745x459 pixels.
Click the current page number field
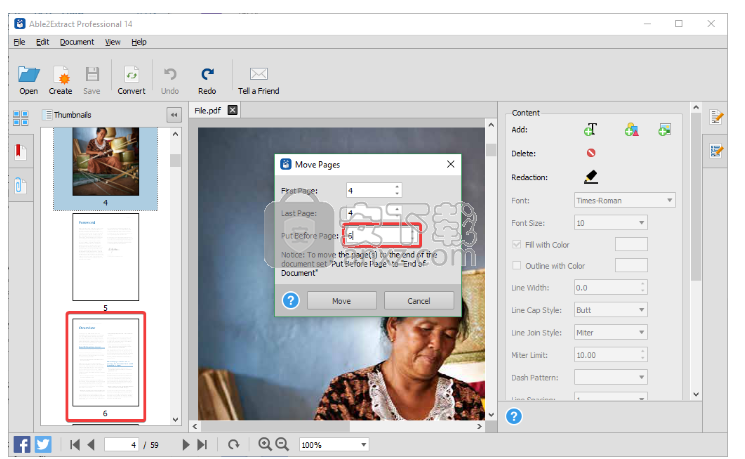(x=122, y=445)
